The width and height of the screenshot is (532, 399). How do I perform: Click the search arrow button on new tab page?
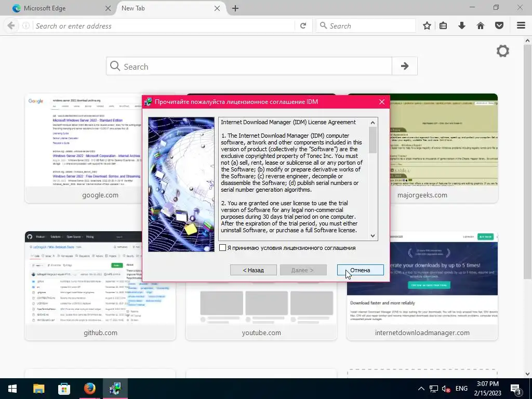[404, 66]
